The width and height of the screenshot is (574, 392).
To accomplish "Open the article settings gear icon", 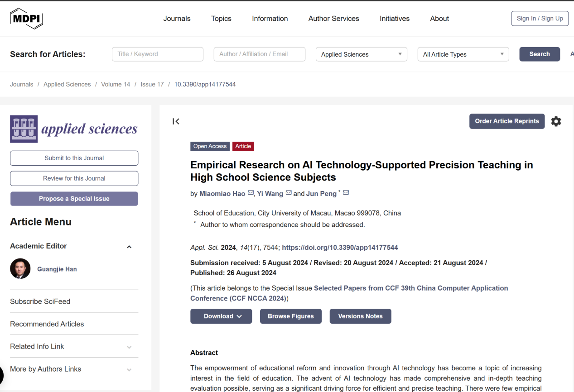I will (x=556, y=121).
